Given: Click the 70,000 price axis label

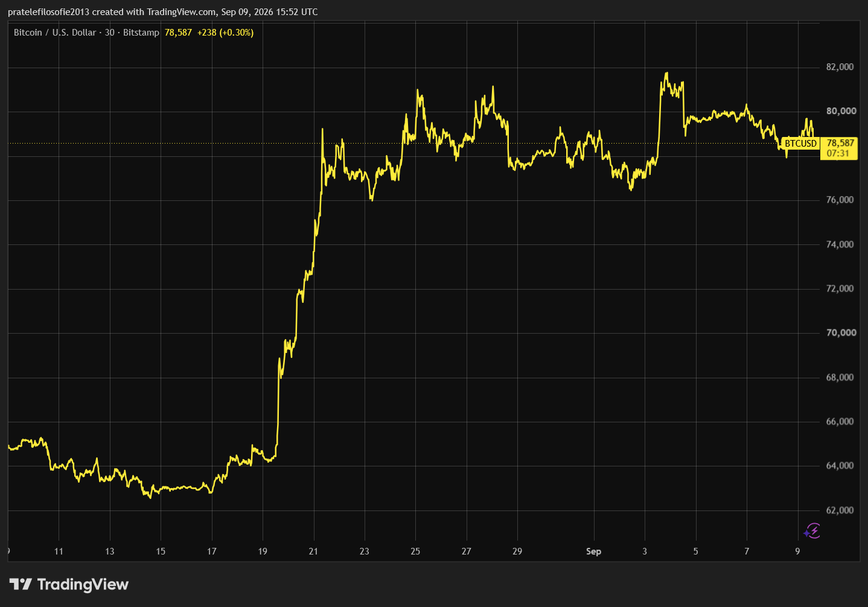Looking at the screenshot, I should tap(841, 332).
